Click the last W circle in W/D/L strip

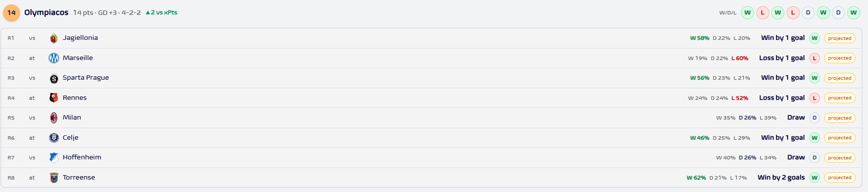[x=854, y=13]
